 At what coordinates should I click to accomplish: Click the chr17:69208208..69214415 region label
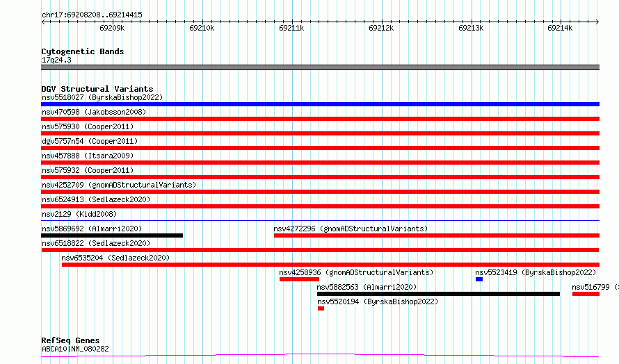point(92,15)
